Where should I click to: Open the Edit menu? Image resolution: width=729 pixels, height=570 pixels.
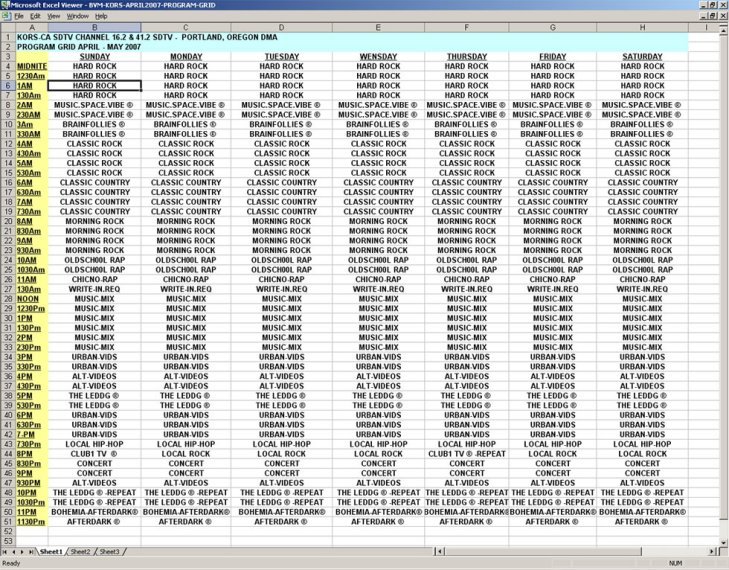[35, 16]
